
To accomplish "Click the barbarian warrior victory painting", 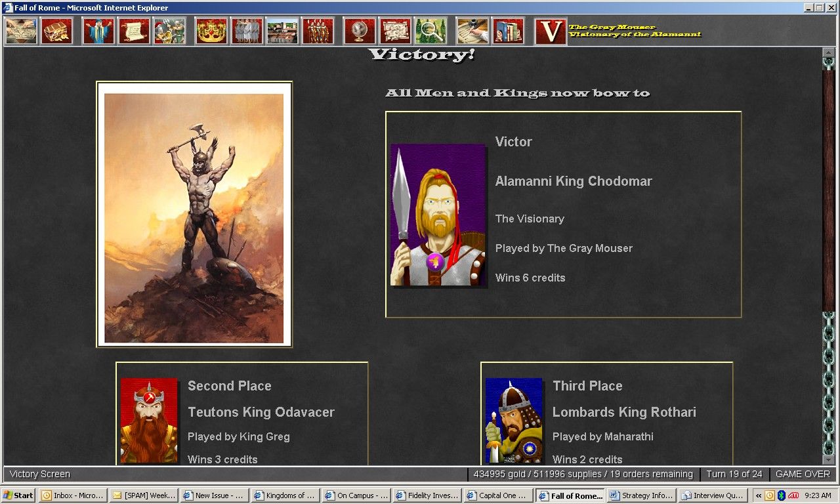I will (194, 215).
